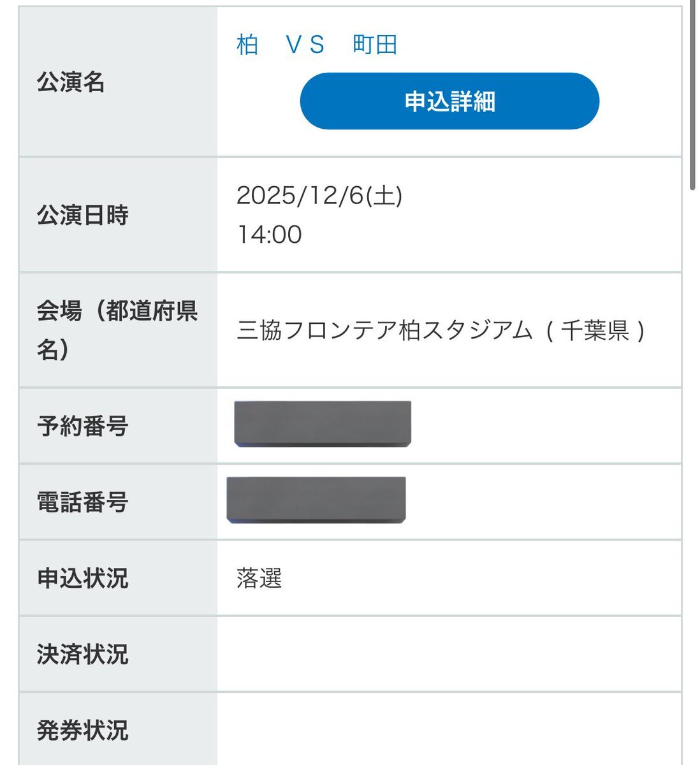
Task: Select the 決済状況 row label
Action: [x=83, y=654]
